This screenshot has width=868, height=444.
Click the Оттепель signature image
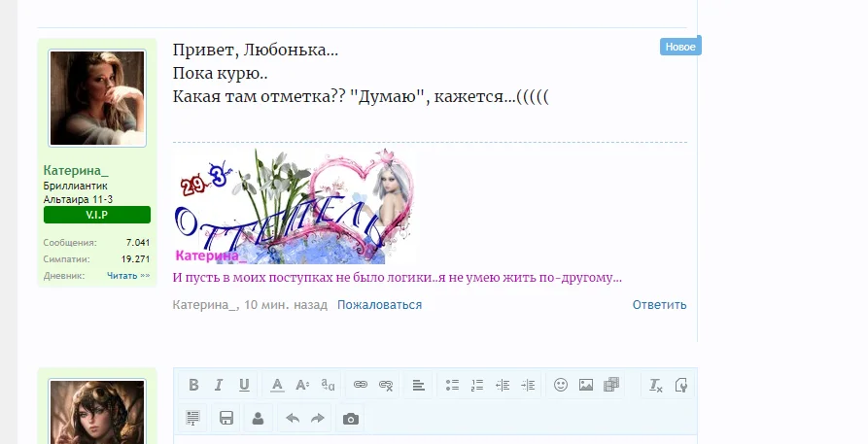pos(294,206)
